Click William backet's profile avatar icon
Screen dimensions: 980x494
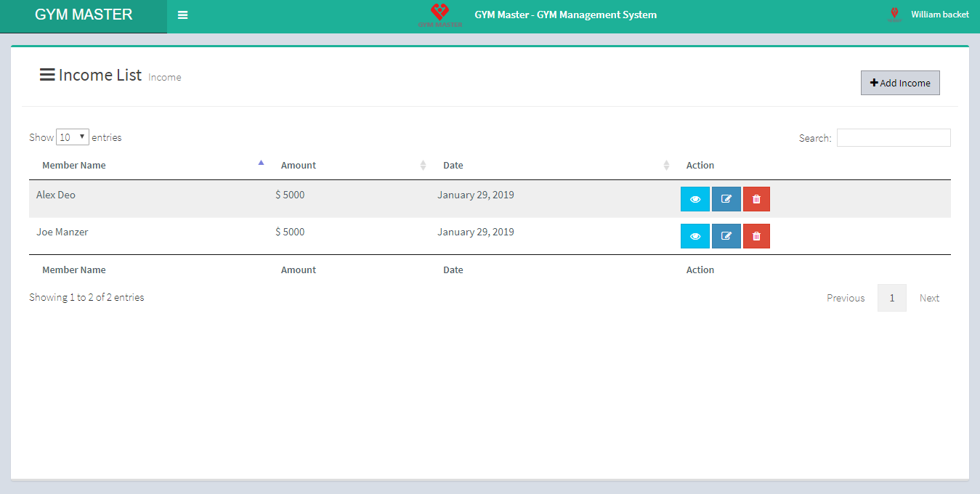click(894, 15)
